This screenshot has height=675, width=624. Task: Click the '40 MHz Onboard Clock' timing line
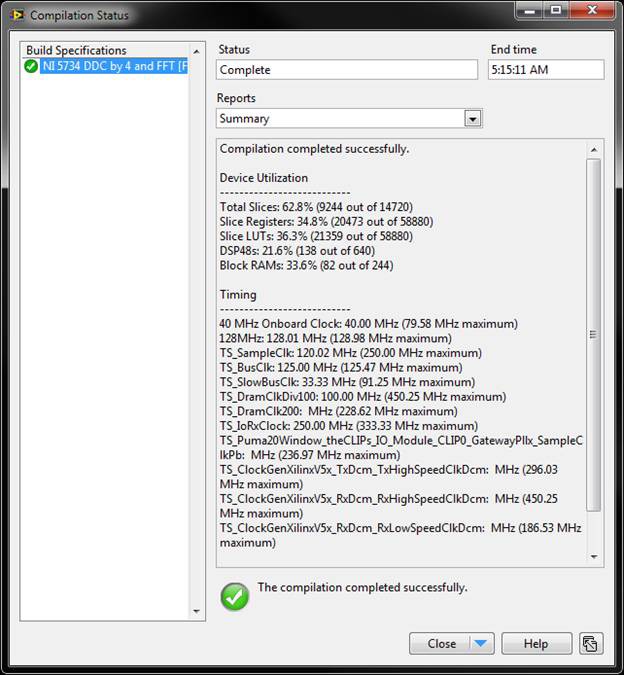tap(368, 324)
